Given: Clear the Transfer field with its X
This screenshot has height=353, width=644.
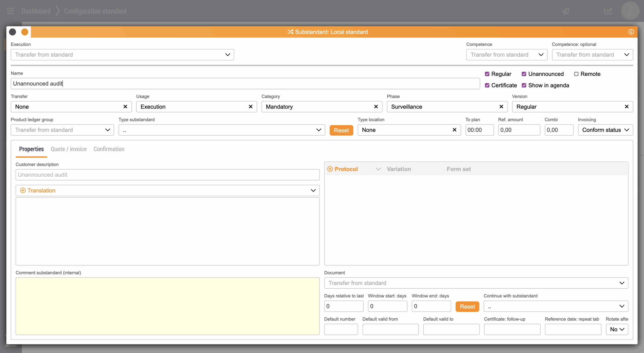Looking at the screenshot, I should [125, 107].
